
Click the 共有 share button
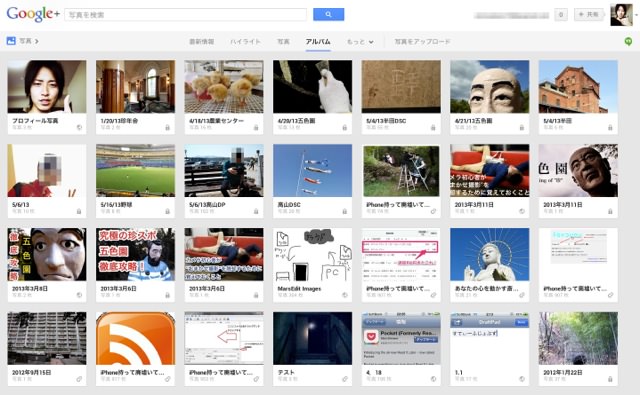pos(589,15)
